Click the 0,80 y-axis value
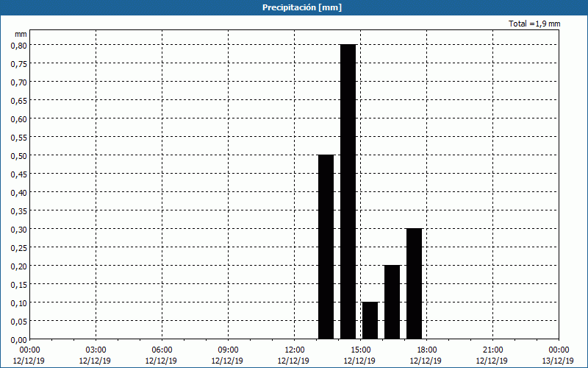The image size is (588, 368). point(19,46)
